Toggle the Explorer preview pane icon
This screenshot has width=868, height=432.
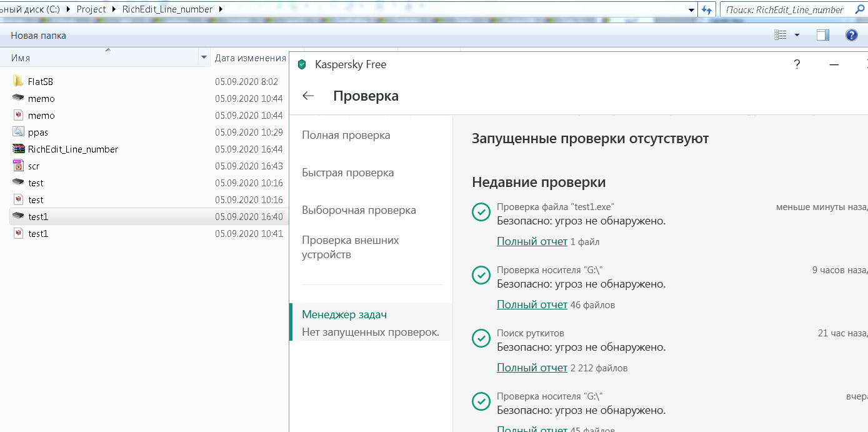823,35
